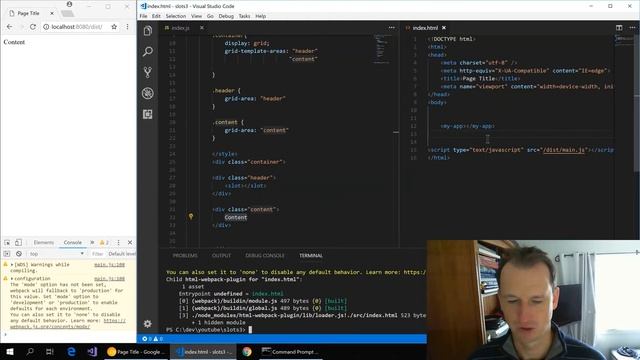The image size is (640, 360).
Task: Click the /dist/main.js script src link
Action: tap(564, 150)
